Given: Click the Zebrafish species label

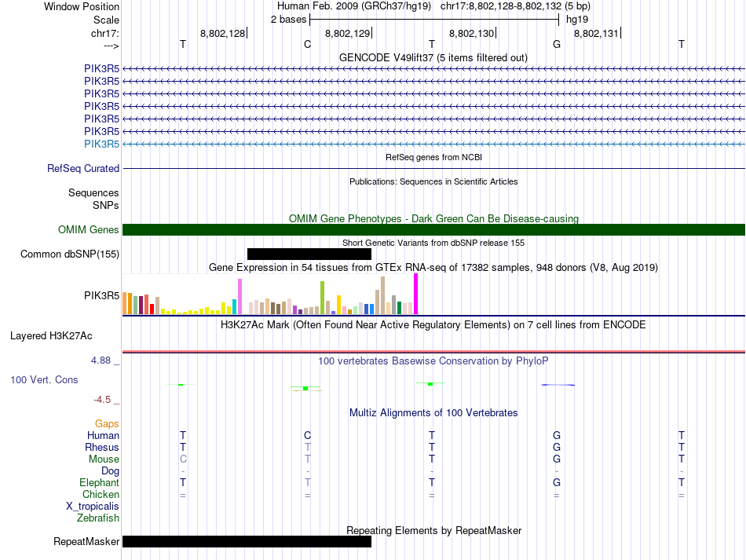Looking at the screenshot, I should [x=98, y=518].
